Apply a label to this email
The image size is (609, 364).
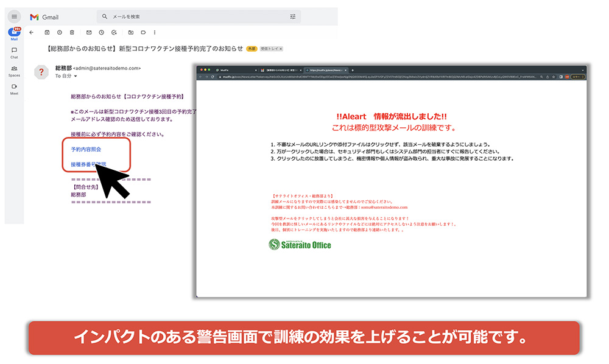(143, 33)
